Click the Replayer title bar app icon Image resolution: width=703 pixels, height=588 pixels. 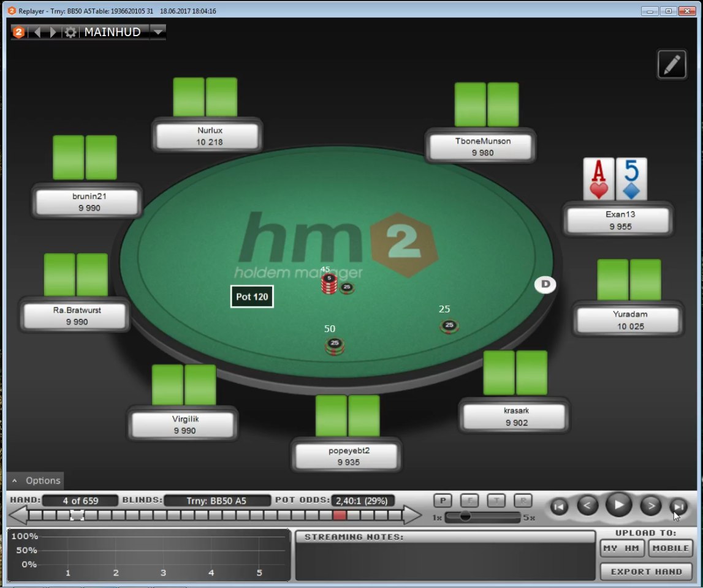pyautogui.click(x=12, y=11)
